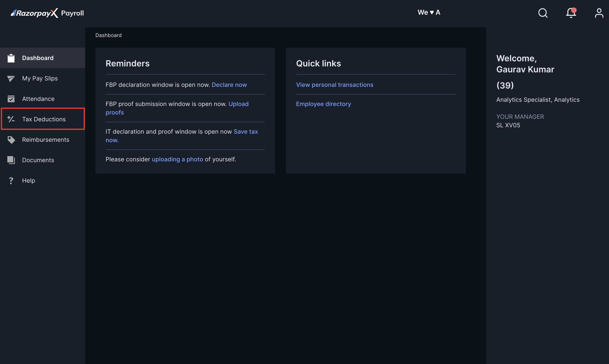
Task: Click the Tax Deductions plus-minus icon
Action: (11, 119)
